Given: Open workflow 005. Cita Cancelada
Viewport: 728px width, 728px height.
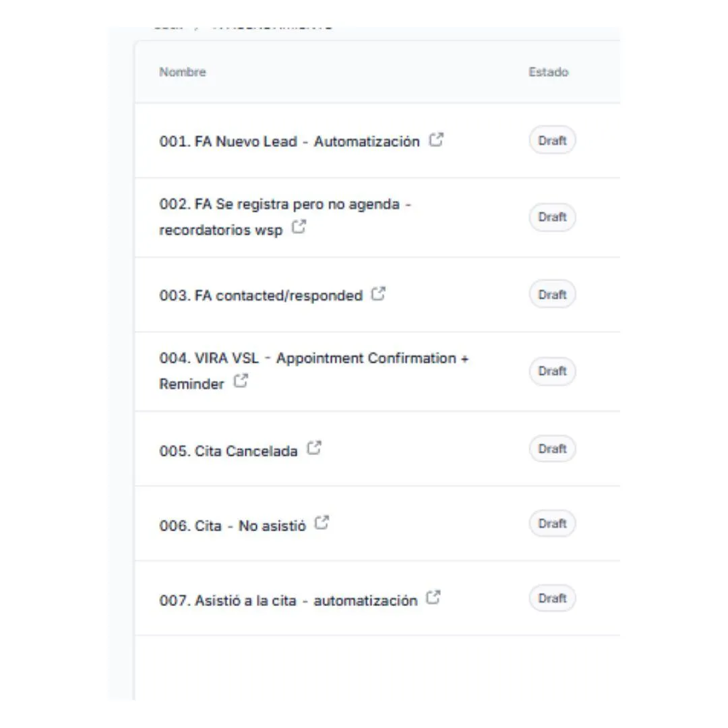Looking at the screenshot, I should pyautogui.click(x=229, y=451).
